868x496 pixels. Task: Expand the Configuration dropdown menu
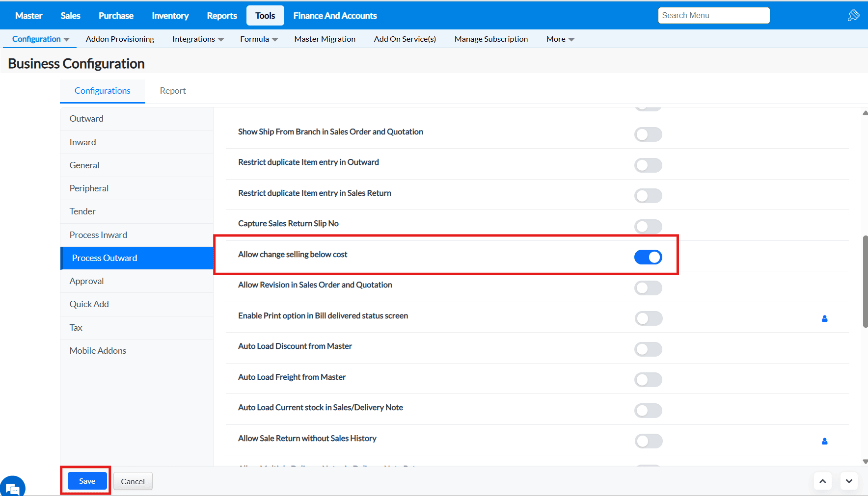40,39
